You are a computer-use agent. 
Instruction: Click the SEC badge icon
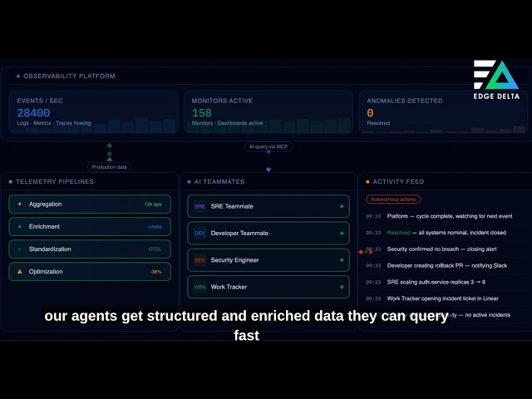[x=199, y=260]
